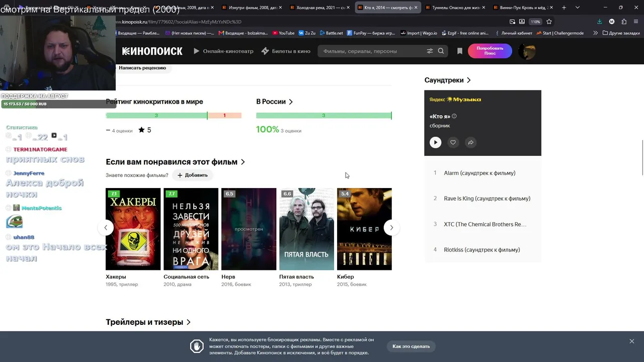This screenshot has height=362, width=644.
Task: Open Социальная сеть movie poster
Action: tap(191, 229)
